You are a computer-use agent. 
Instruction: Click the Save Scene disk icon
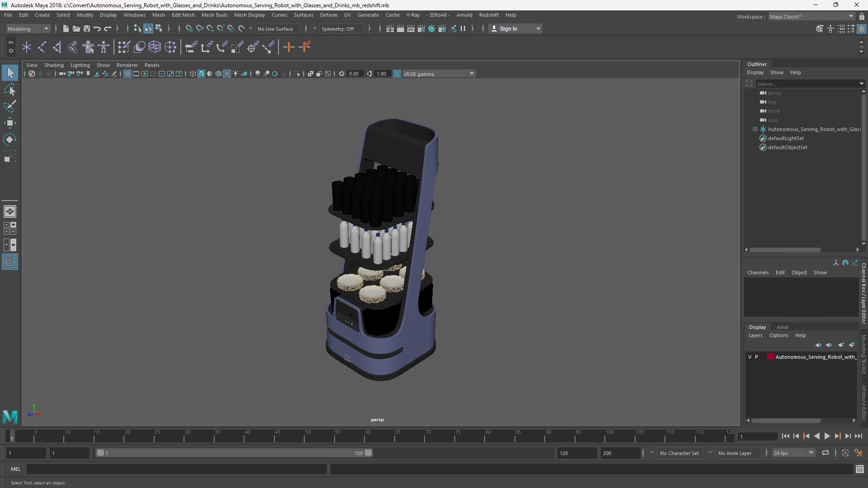tap(87, 28)
